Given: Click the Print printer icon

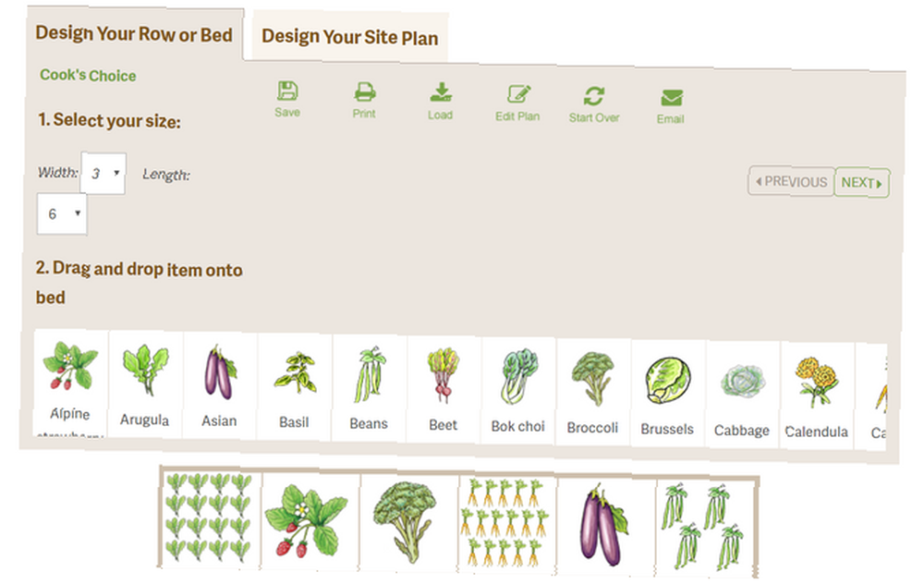Looking at the screenshot, I should point(365,92).
